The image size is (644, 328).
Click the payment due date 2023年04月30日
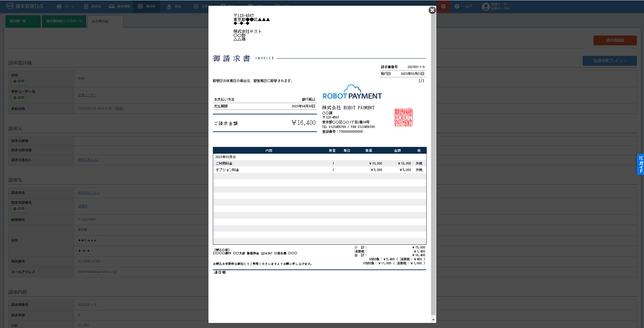coord(303,106)
